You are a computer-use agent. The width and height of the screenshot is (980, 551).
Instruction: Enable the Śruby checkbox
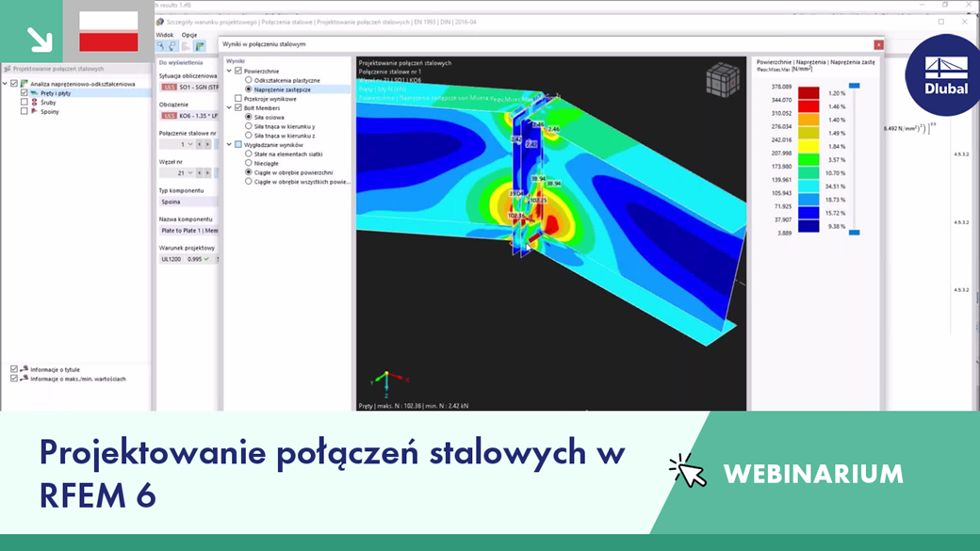pos(24,103)
